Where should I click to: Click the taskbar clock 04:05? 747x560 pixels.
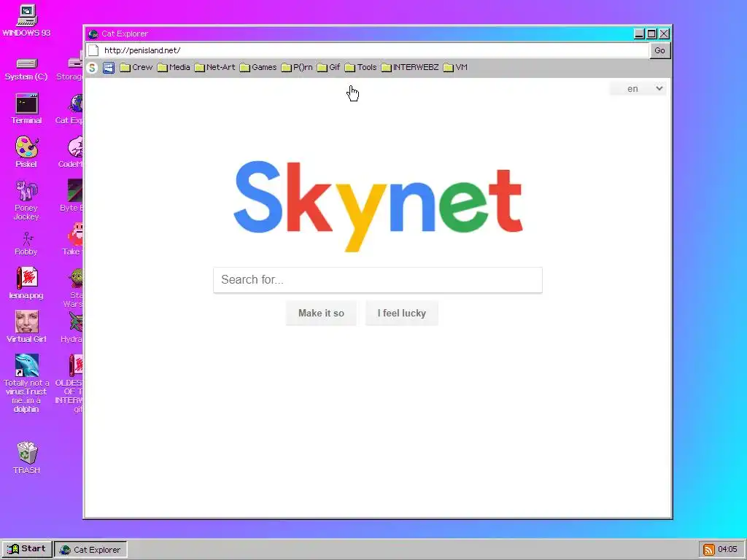727,550
